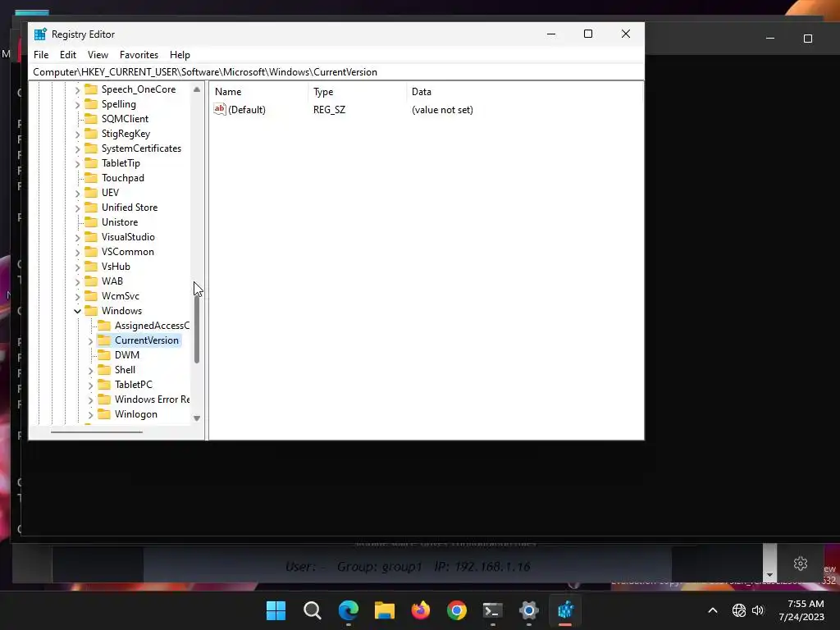Select the SQMClient folder icon

pos(91,118)
